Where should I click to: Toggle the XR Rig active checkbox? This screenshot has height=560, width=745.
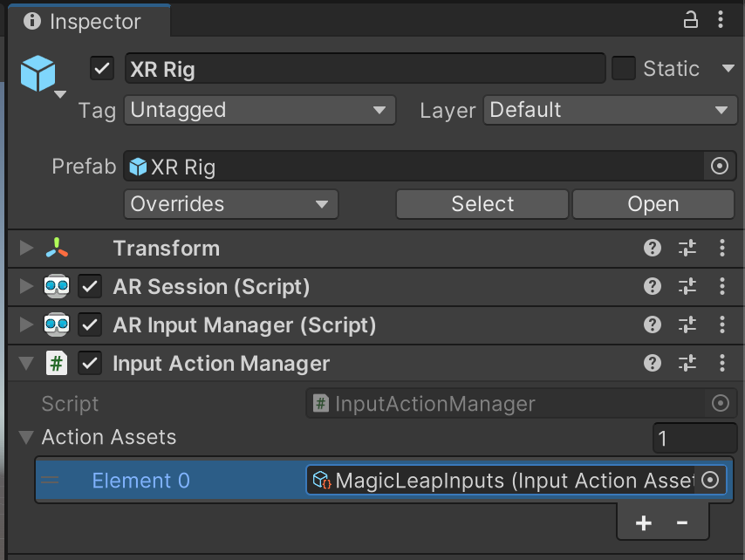click(x=103, y=68)
